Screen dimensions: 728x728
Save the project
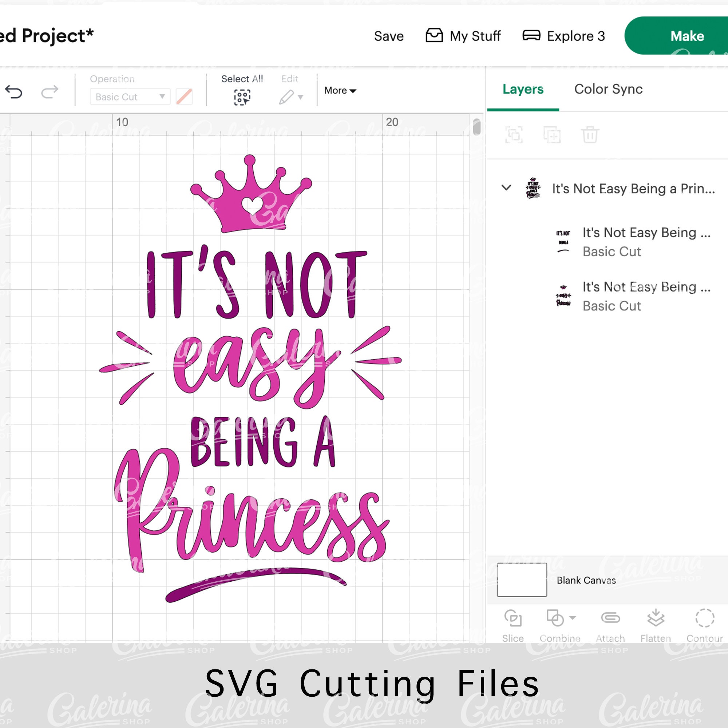coord(388,36)
